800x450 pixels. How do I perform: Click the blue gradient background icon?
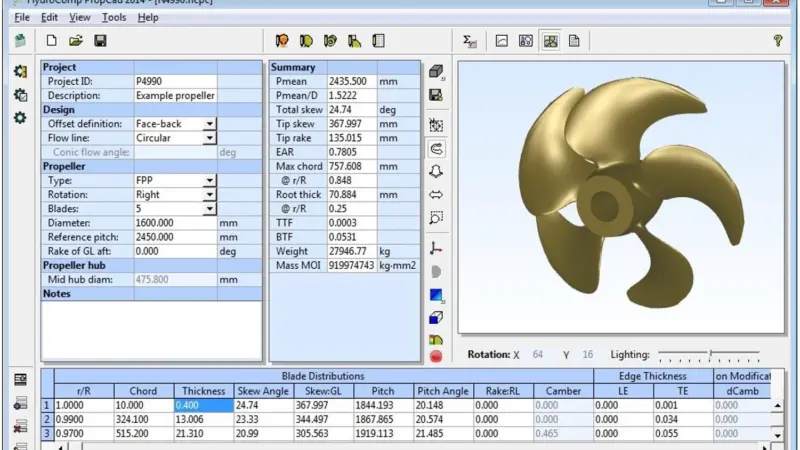pos(436,295)
